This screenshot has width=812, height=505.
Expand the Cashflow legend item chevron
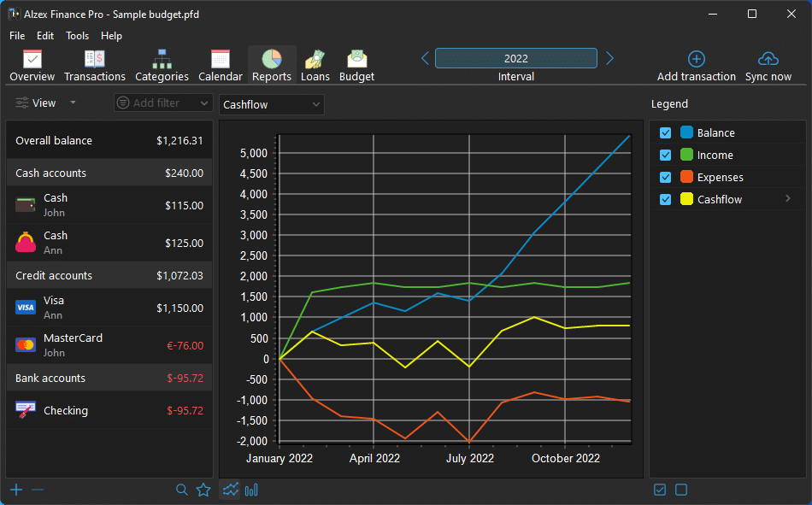coord(788,199)
